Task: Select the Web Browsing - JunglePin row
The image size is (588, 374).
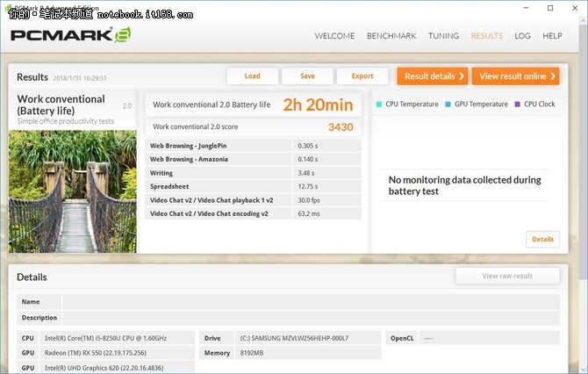Action: coord(255,146)
